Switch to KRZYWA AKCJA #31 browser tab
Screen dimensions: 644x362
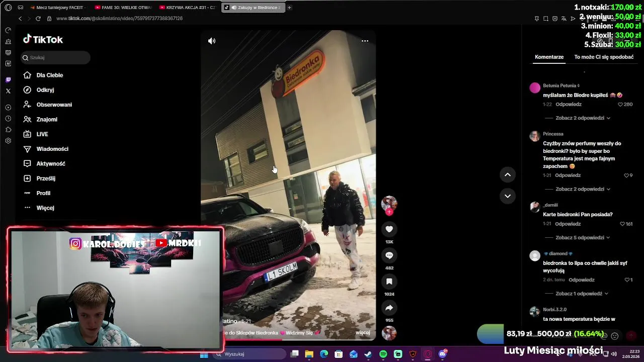tap(187, 8)
